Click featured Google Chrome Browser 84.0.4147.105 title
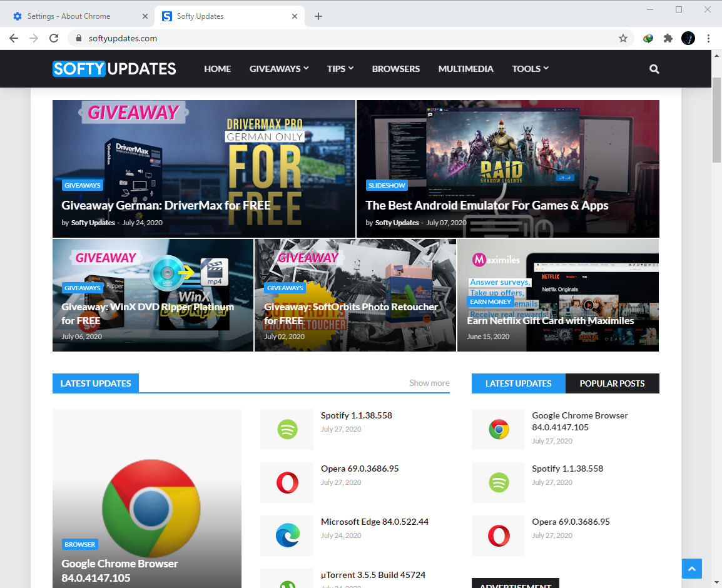Viewport: 722px width, 588px height. tap(119, 570)
